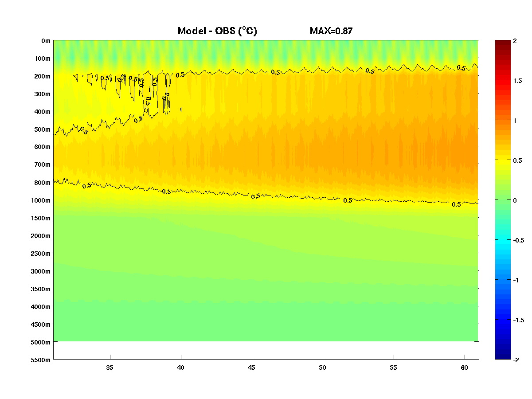Pick the colorbar tick label "-1.5"
The image size is (532, 399).
[518, 320]
